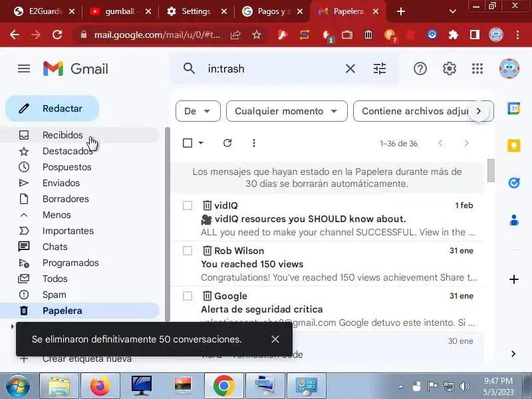Image resolution: width=532 pixels, height=399 pixels.
Task: Open the Google account avatar in Gmail
Action: (x=509, y=68)
